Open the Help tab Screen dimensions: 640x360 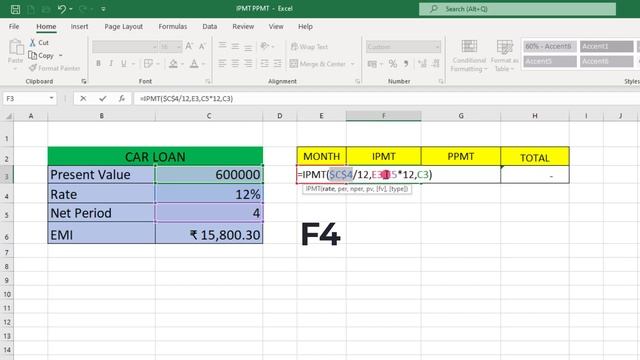pyautogui.click(x=305, y=27)
